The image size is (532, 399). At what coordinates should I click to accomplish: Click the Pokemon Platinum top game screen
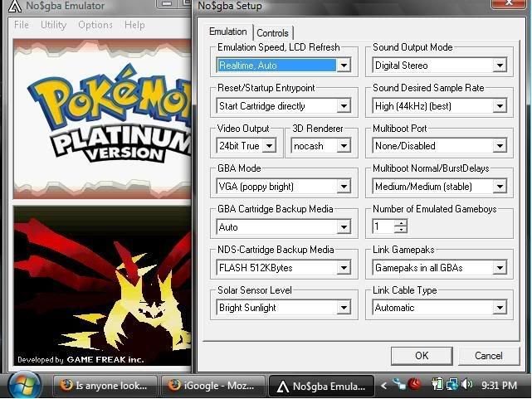pos(102,119)
